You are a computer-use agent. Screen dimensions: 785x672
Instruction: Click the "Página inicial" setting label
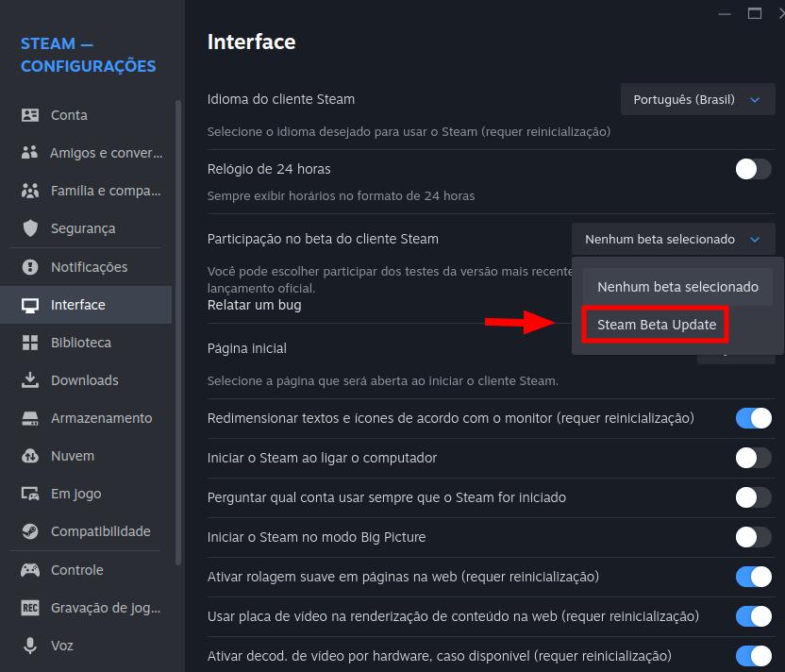(x=247, y=348)
